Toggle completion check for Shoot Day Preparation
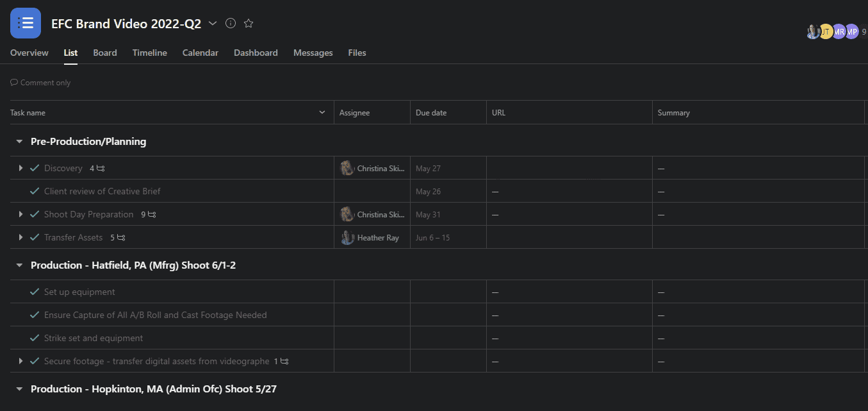Viewport: 868px width, 411px height. coord(35,214)
